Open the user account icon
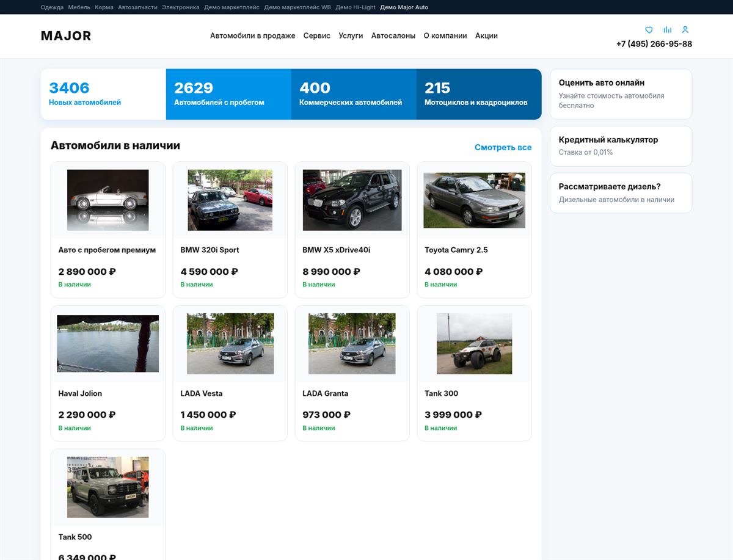The height and width of the screenshot is (560, 733). pyautogui.click(x=685, y=30)
